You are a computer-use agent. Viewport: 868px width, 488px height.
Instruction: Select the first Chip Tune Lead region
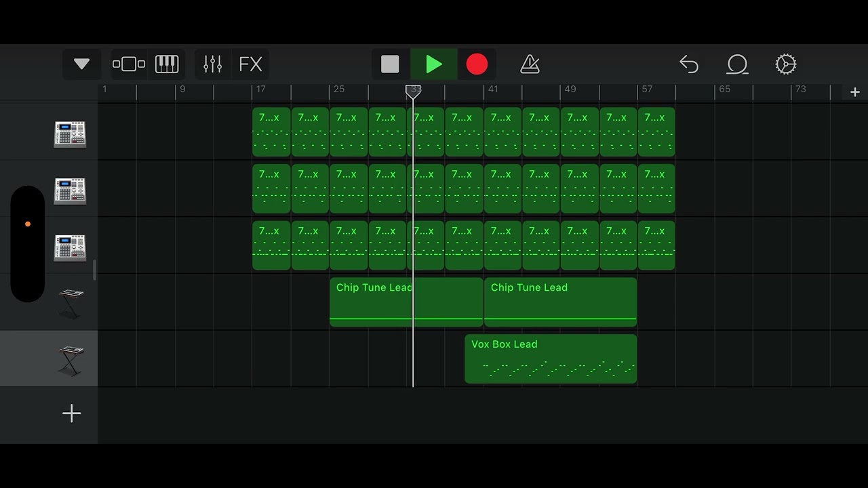click(x=406, y=302)
